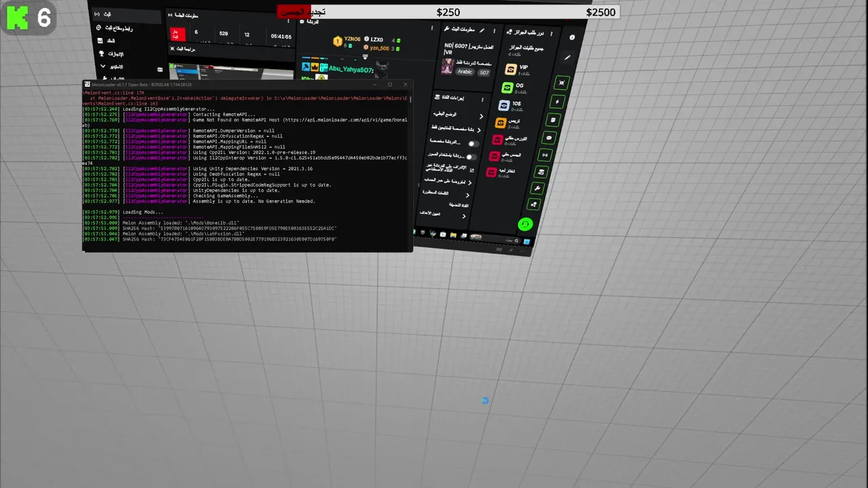This screenshot has width=868, height=488.
Task: Open the note icon in the right sidebar
Action: (553, 120)
